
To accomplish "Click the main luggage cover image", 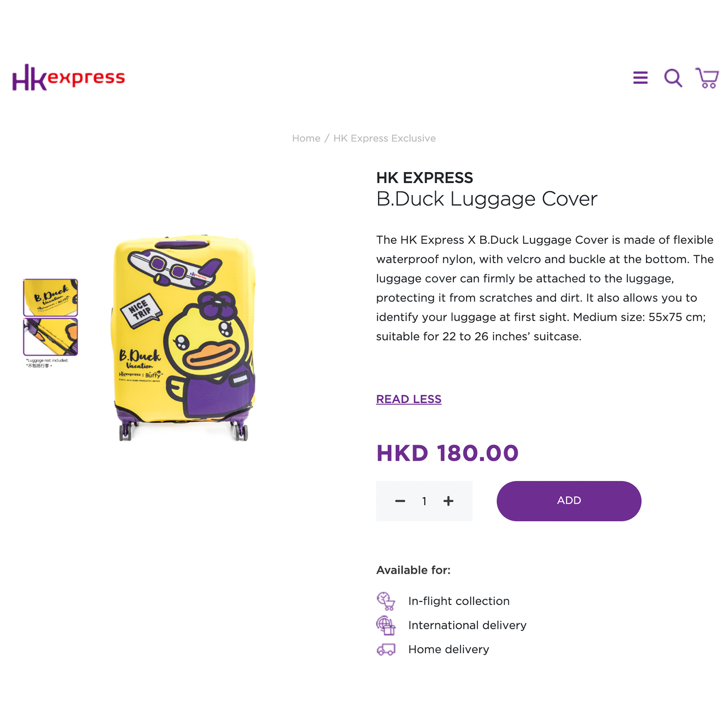I will pyautogui.click(x=184, y=338).
